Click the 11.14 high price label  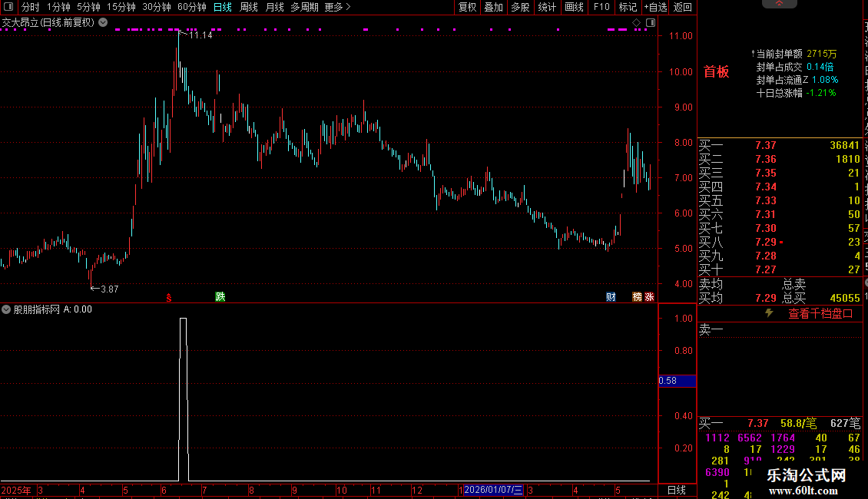(200, 35)
